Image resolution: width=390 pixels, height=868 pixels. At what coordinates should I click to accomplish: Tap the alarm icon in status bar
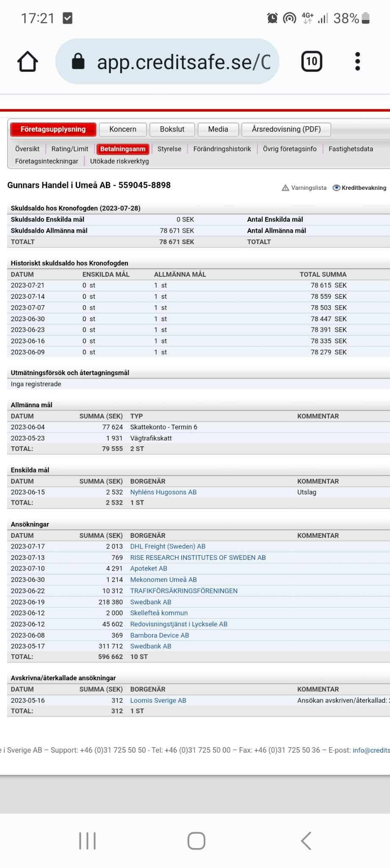coord(272,18)
